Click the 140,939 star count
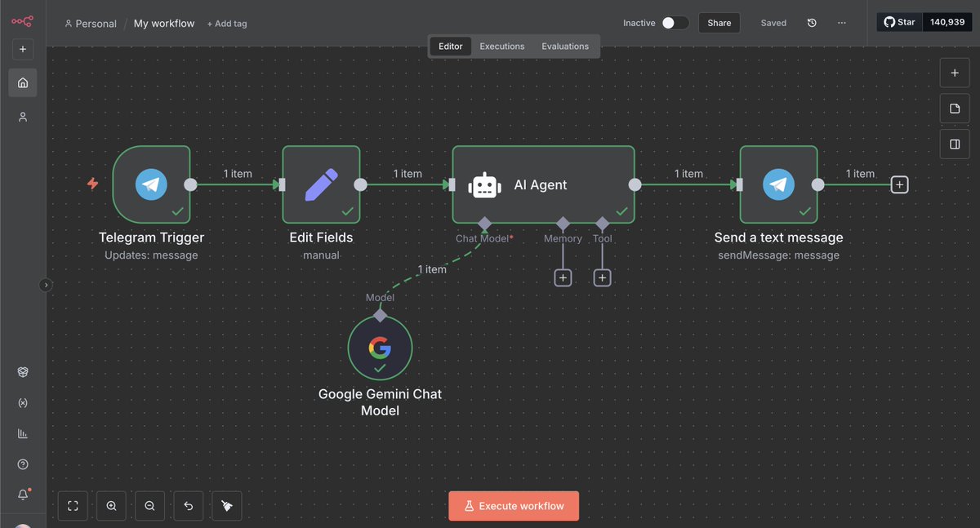980x528 pixels. pos(947,23)
